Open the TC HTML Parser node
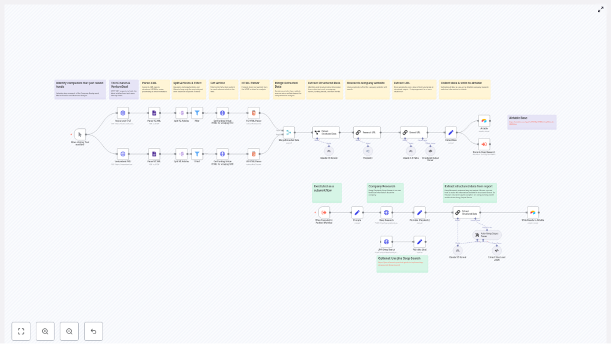This screenshot has height=364, width=611. (x=254, y=113)
